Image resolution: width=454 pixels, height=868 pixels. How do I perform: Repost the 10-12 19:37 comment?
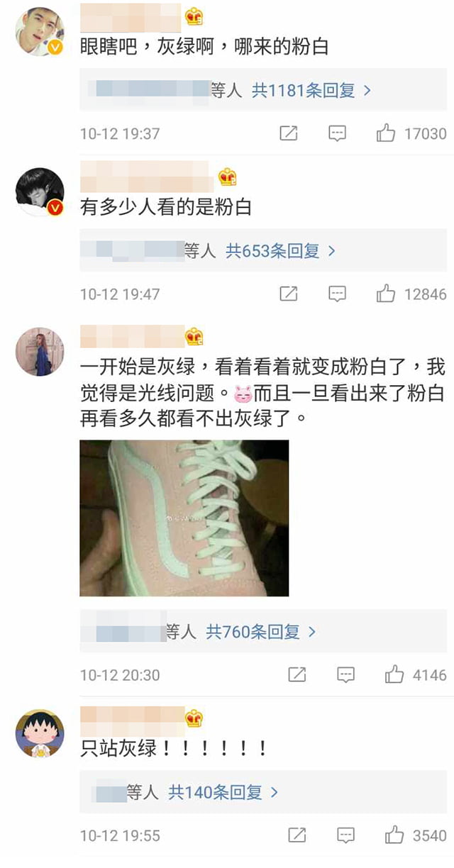289,133
